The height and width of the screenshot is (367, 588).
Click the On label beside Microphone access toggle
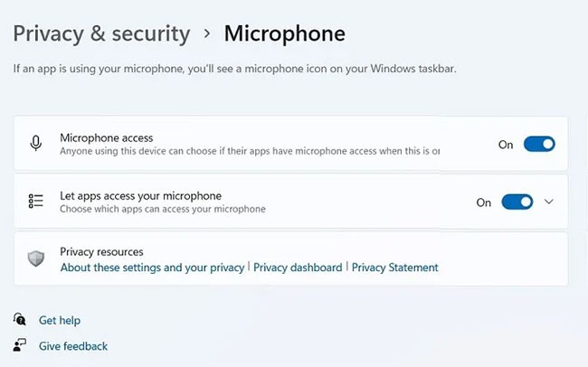506,145
